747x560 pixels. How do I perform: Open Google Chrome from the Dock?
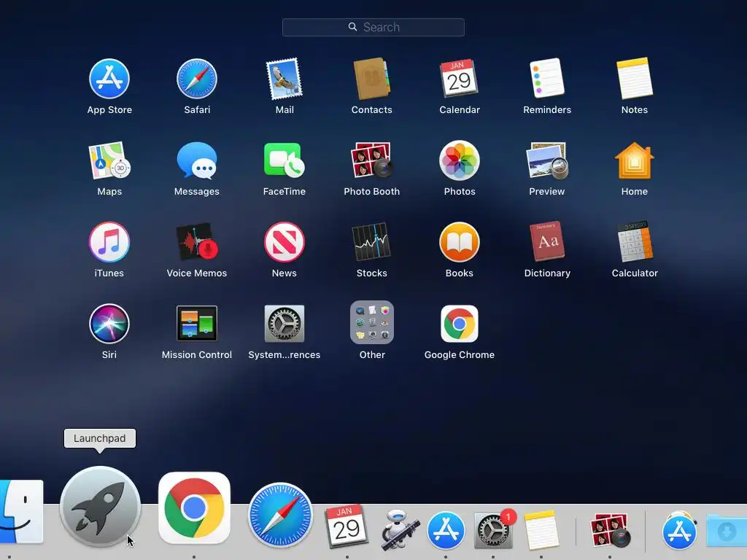click(194, 508)
